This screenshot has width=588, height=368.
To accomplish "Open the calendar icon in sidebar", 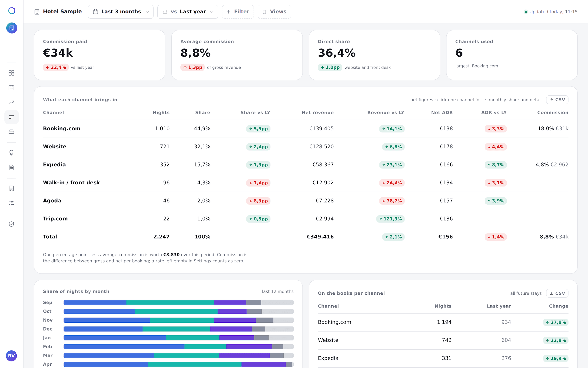I will [11, 88].
